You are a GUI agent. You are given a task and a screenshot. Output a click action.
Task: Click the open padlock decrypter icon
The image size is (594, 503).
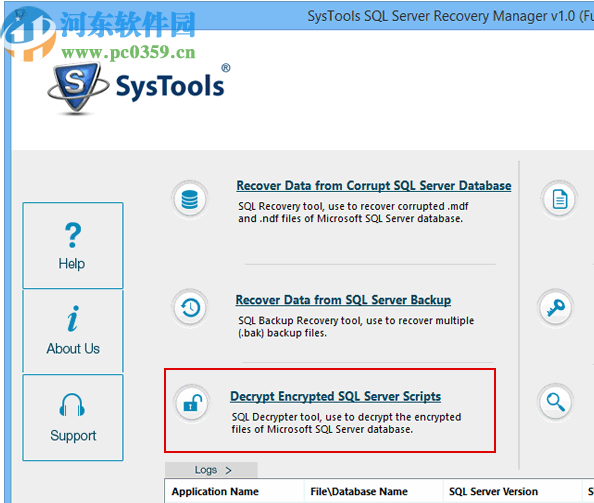(x=192, y=403)
